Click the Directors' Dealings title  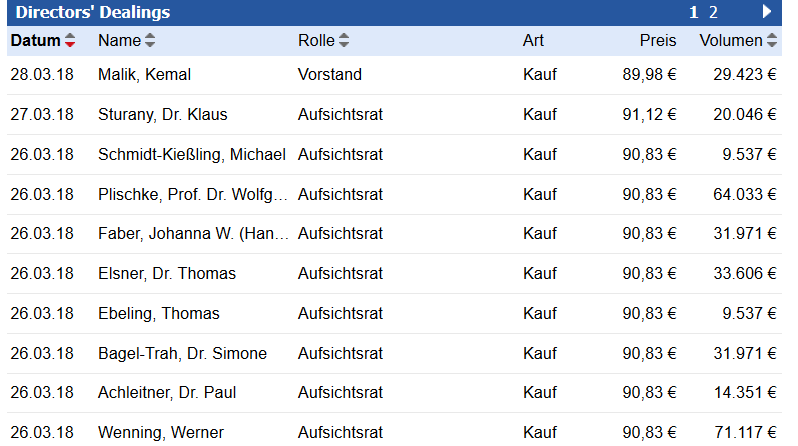click(93, 12)
